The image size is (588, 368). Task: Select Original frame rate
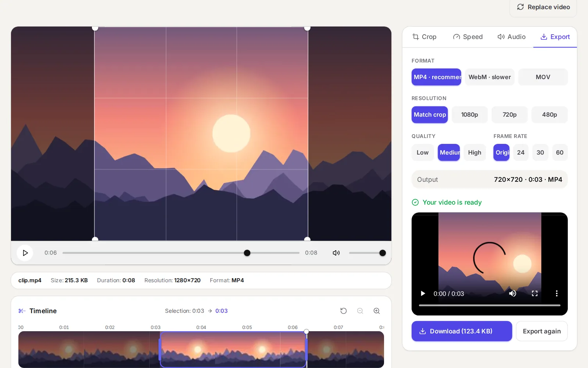pos(501,152)
